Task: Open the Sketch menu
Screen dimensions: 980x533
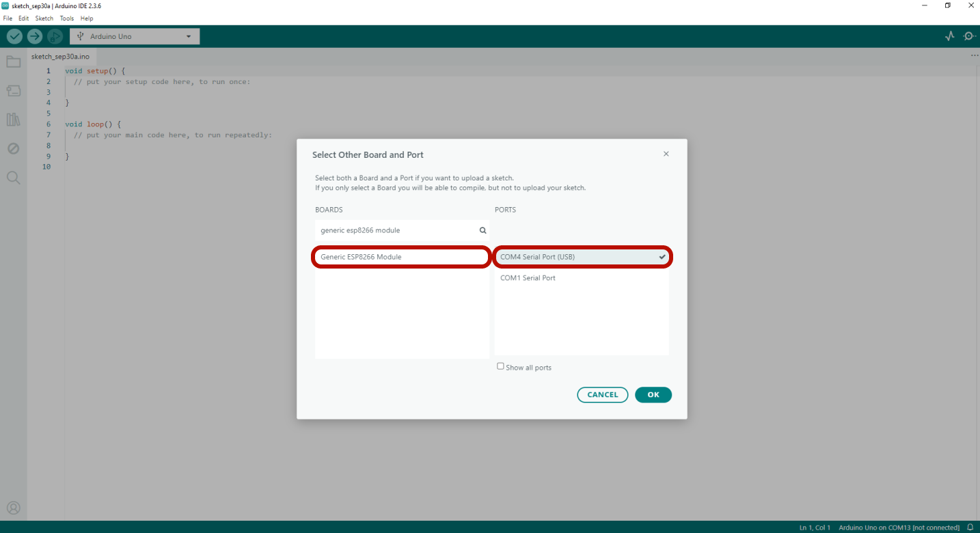Action: 44,18
